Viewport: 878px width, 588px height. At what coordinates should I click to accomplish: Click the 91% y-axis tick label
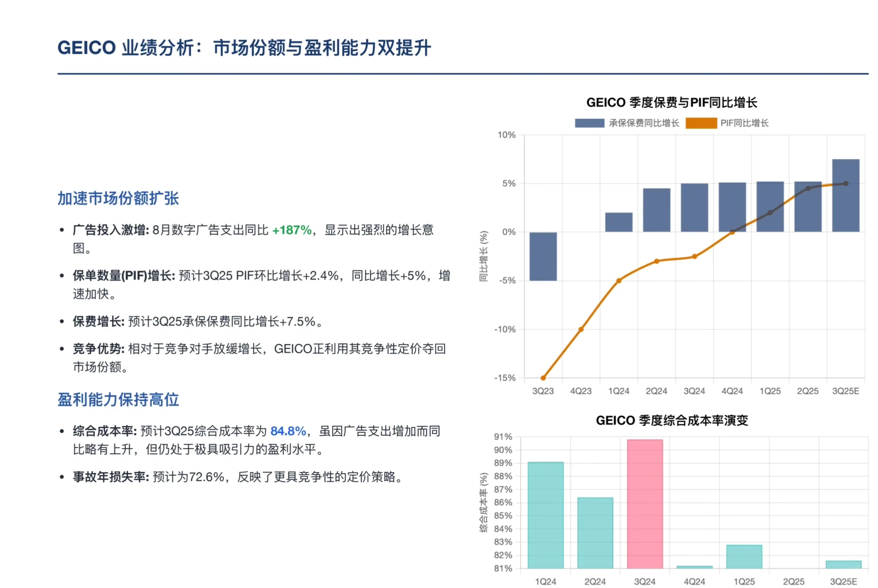pos(503,437)
